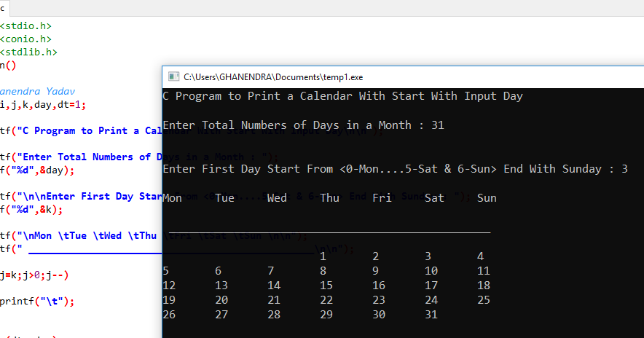Click the 'C Program to Print a Calendar' console heading
This screenshot has width=644, height=338.
pyautogui.click(x=343, y=96)
